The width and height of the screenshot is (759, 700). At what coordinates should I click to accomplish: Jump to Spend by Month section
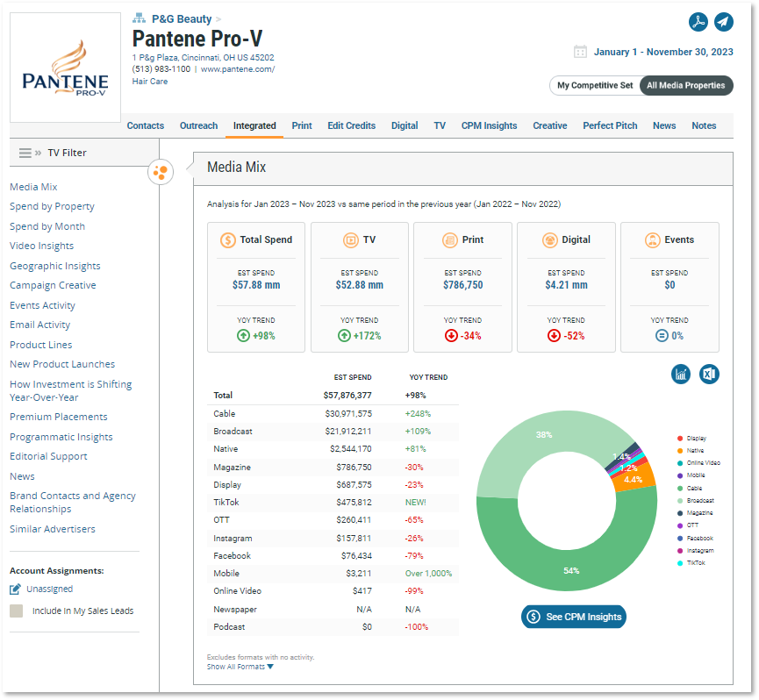(x=47, y=226)
